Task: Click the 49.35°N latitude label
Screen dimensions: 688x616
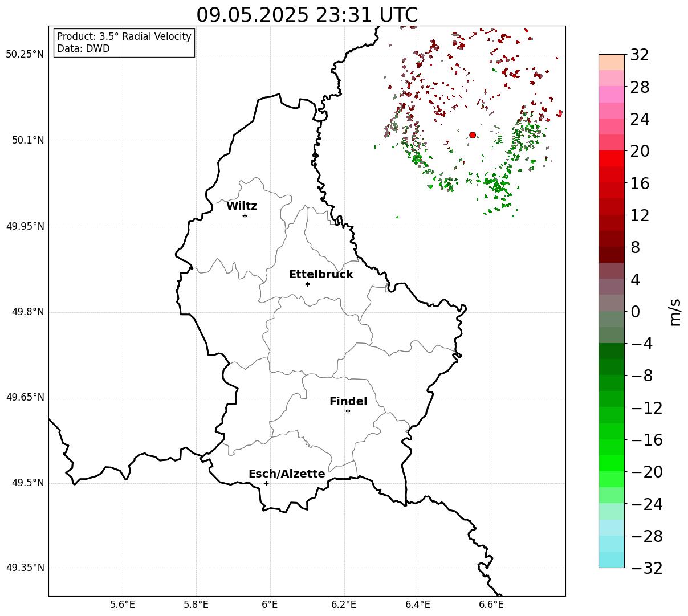Action: pos(25,568)
